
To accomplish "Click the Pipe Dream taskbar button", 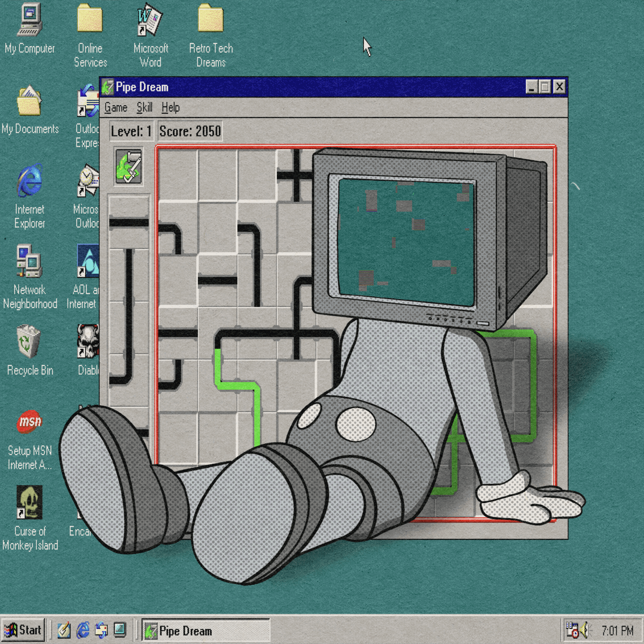I will coord(206,630).
